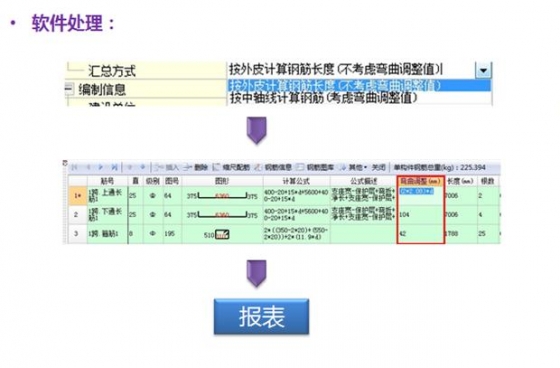
Task: Click the 筋号 column header
Action: (x=107, y=181)
